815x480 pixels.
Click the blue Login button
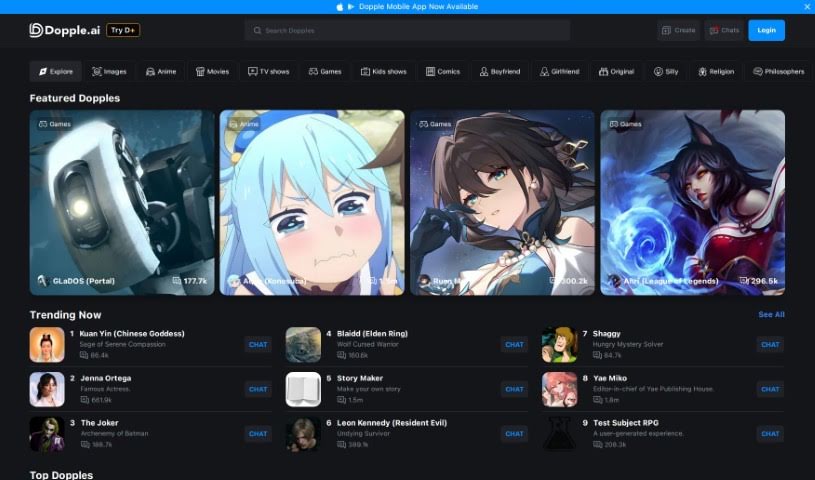point(767,30)
